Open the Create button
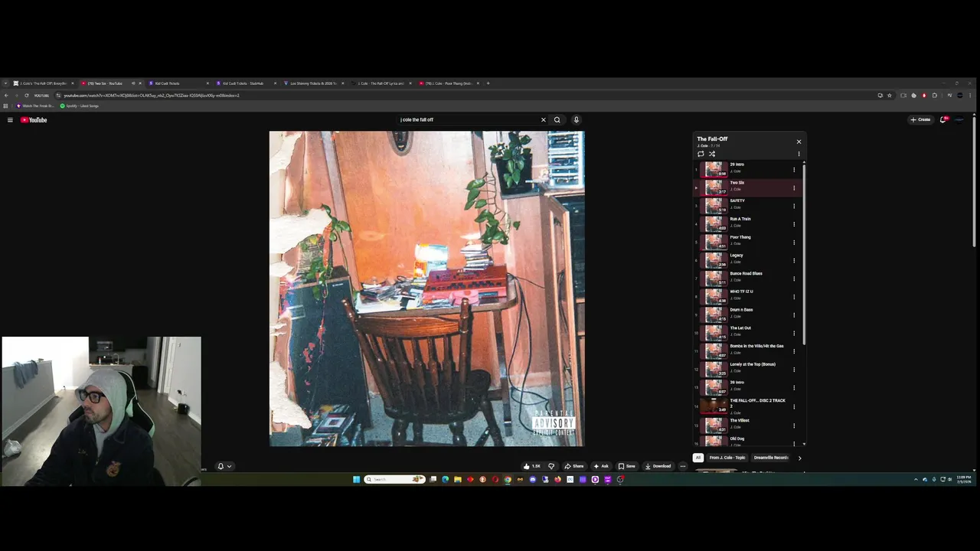Screen dimensions: 980x551 (x=920, y=120)
